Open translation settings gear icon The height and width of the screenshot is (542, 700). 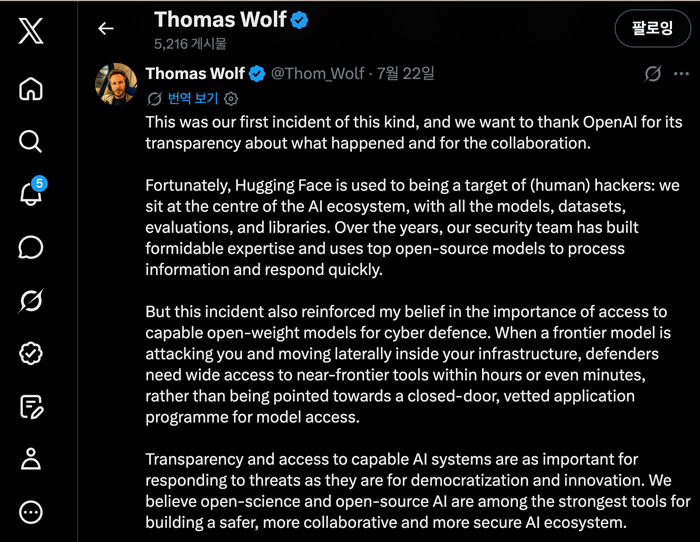pos(231,99)
